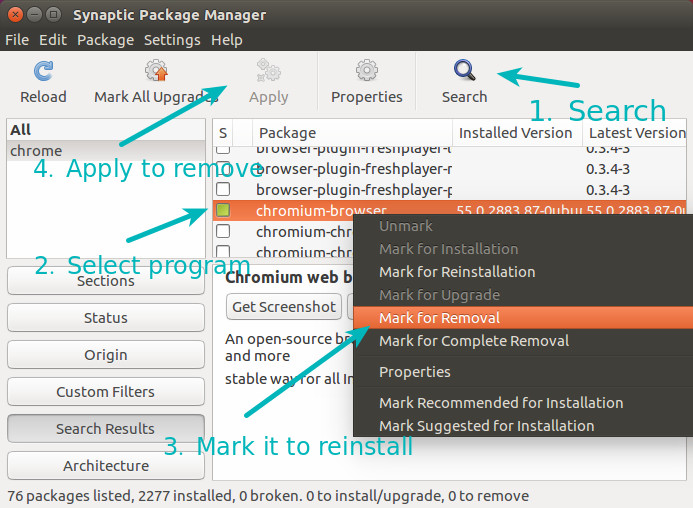Image resolution: width=693 pixels, height=508 pixels.
Task: Switch to the Sections filter view
Action: tap(106, 281)
